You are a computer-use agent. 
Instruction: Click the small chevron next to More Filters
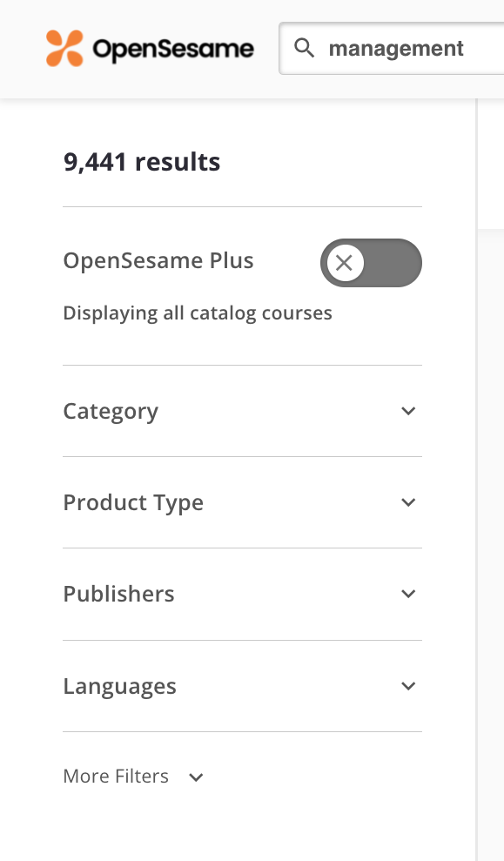[x=196, y=777]
